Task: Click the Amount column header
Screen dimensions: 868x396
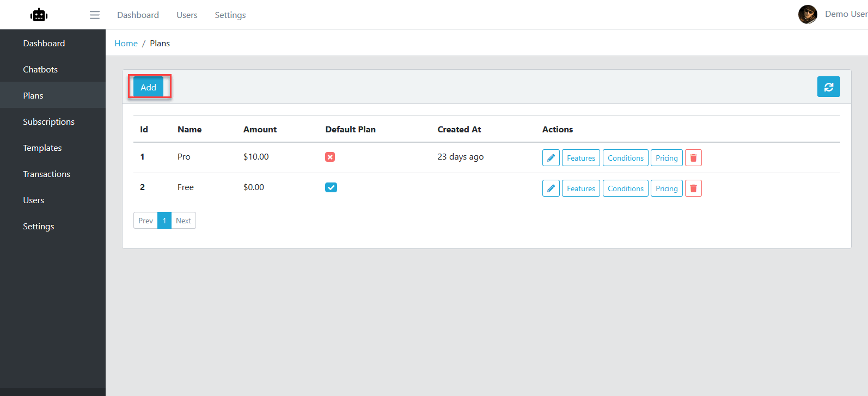Action: pyautogui.click(x=260, y=129)
